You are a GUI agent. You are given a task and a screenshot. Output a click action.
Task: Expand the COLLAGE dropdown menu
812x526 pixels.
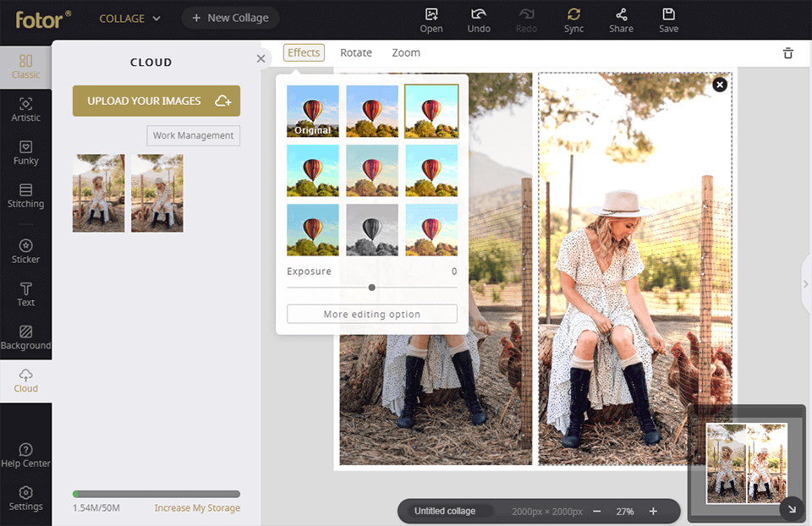(x=129, y=19)
